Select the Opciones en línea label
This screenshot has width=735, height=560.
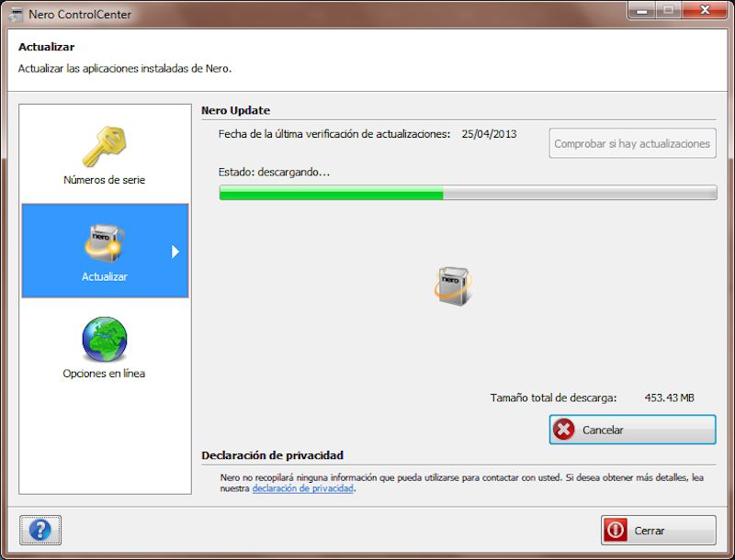click(x=104, y=374)
